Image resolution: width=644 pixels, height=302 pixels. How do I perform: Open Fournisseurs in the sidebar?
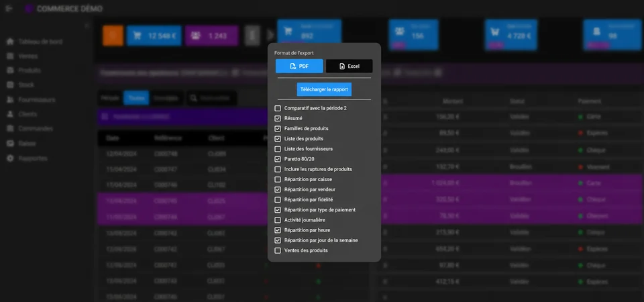coord(36,100)
